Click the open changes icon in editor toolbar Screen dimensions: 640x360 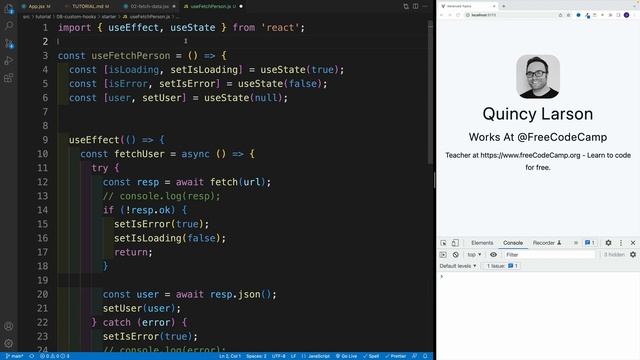click(x=406, y=6)
